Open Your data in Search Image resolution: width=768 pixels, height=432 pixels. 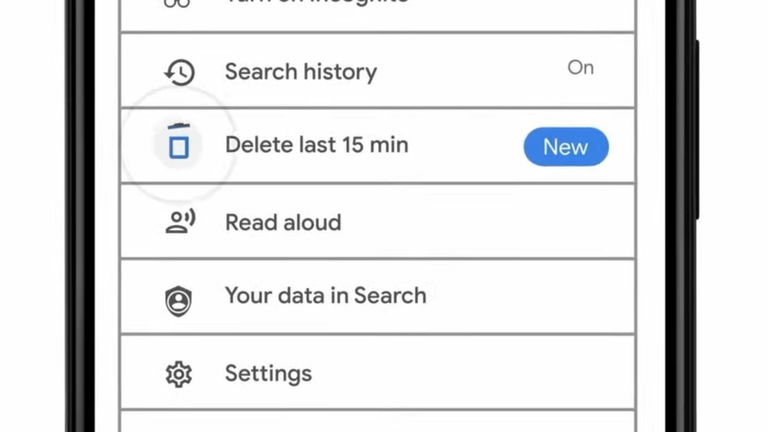tap(378, 297)
